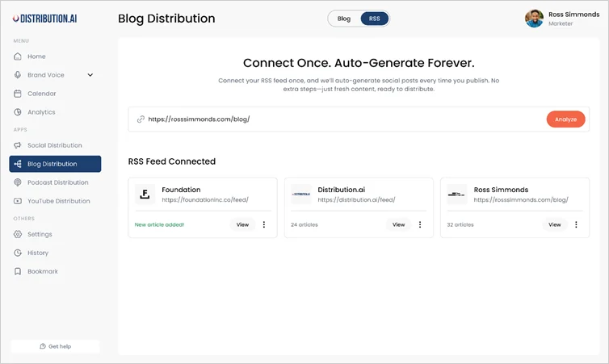The height and width of the screenshot is (364, 609).
Task: Click the YouTube Distribution play icon
Action: 18,201
